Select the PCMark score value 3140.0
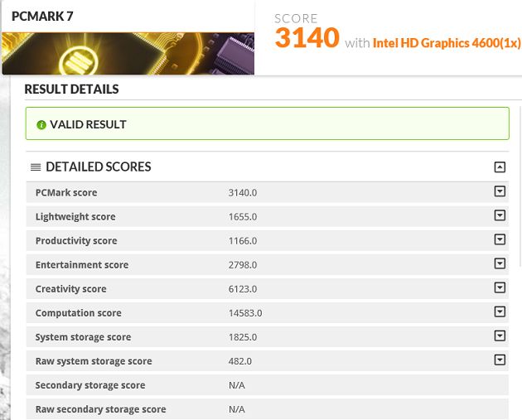 coord(242,193)
